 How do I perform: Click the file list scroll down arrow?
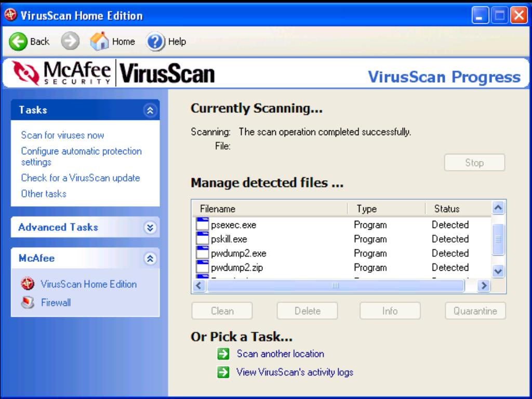coord(498,271)
